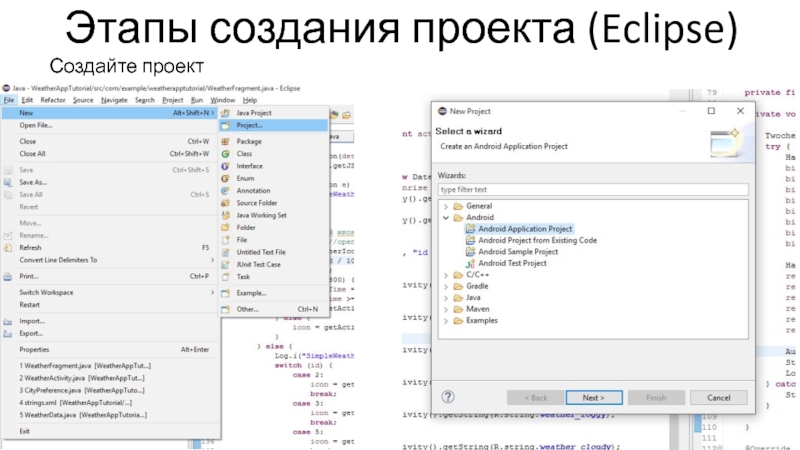Image resolution: width=800 pixels, height=450 pixels.
Task: Expand the Maven wizard category
Action: click(446, 310)
